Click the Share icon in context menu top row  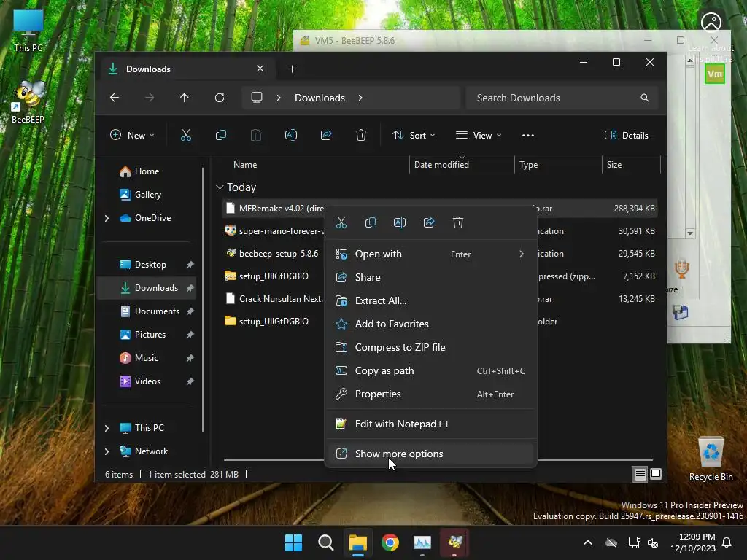pos(429,222)
